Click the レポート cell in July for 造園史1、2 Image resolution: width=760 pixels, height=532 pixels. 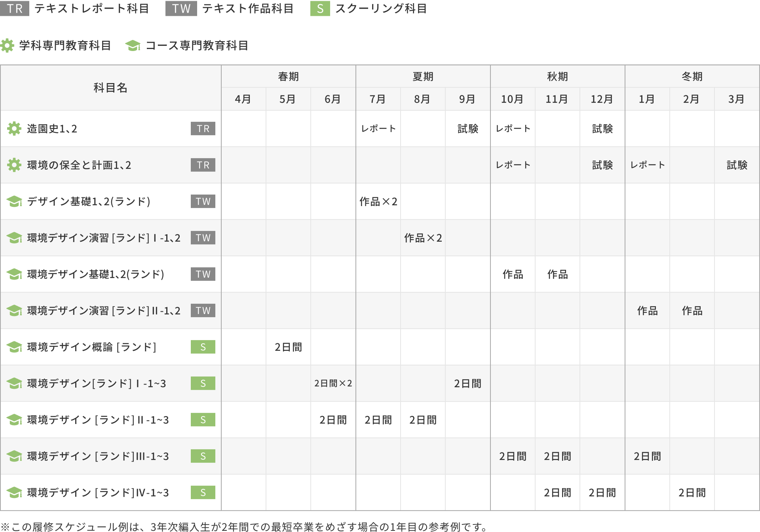coord(378,129)
